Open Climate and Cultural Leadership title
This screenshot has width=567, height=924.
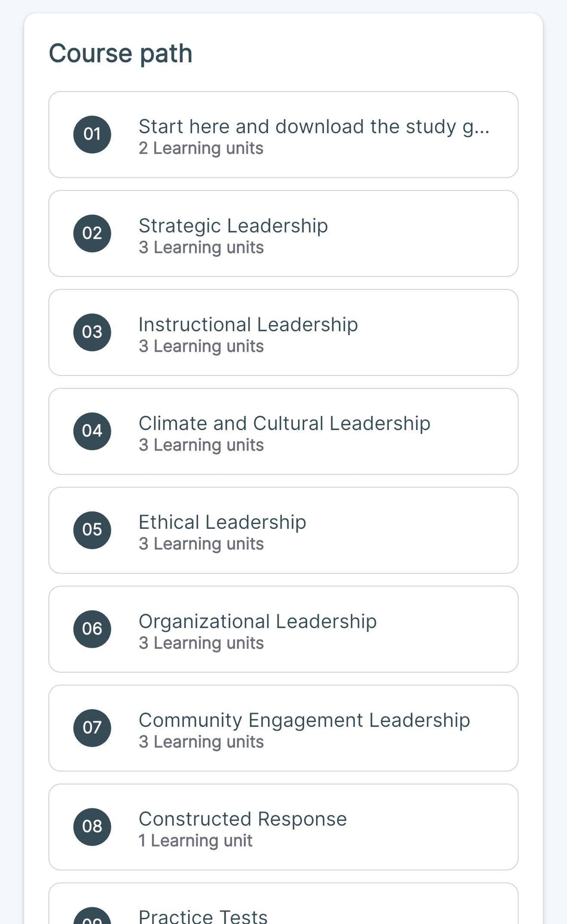point(284,423)
